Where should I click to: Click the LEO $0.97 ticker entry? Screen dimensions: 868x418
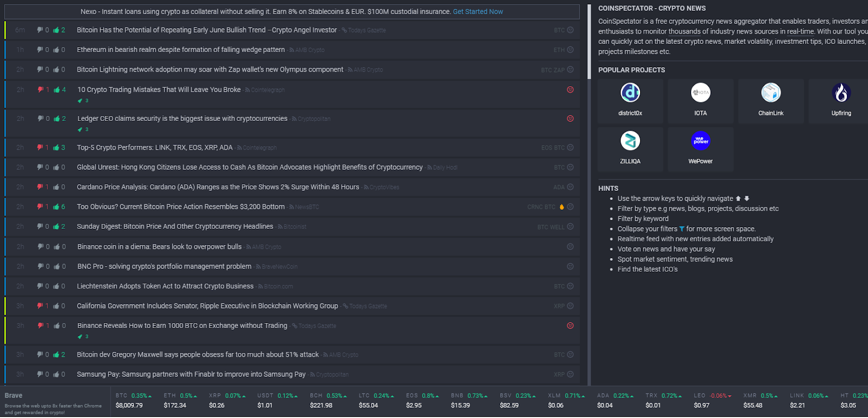tap(712, 401)
